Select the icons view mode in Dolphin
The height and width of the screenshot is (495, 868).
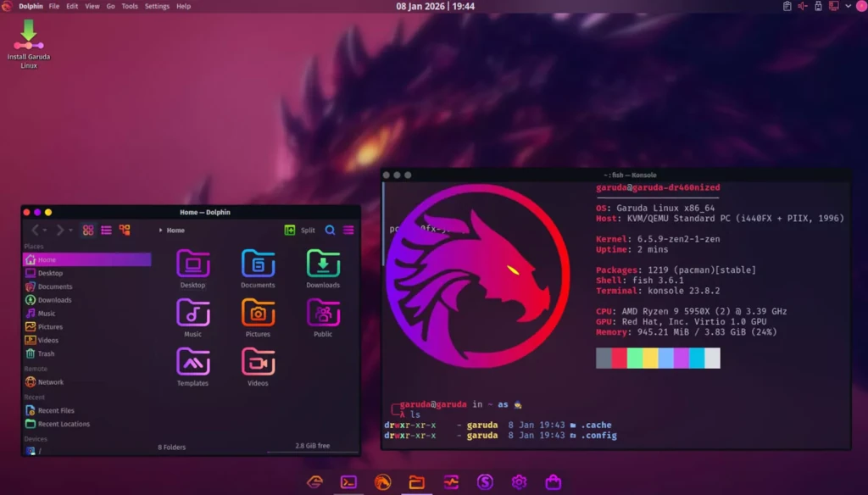coord(89,230)
